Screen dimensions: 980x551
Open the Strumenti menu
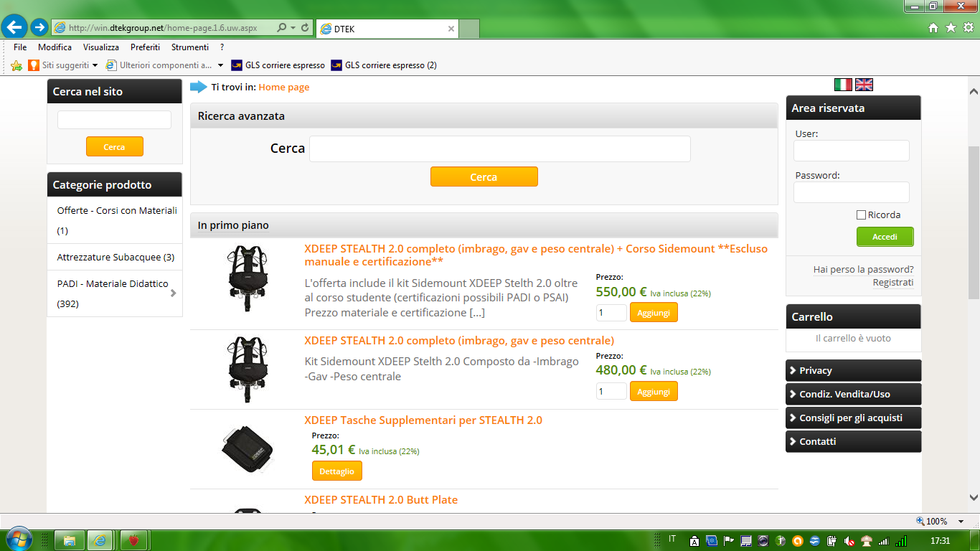[x=190, y=47]
